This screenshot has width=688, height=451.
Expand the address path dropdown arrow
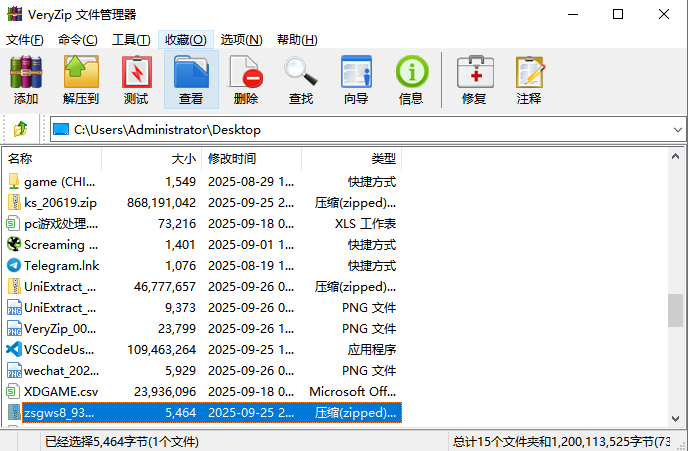(677, 130)
